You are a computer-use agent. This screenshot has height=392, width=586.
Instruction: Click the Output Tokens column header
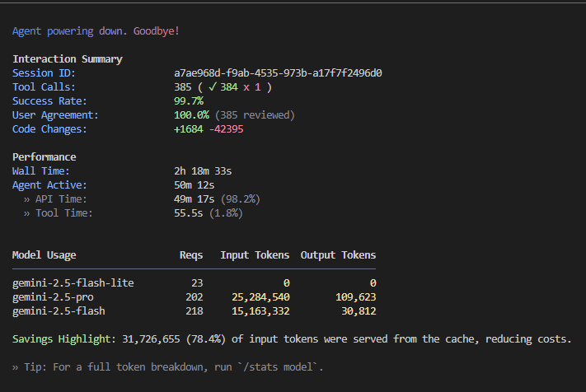338,255
